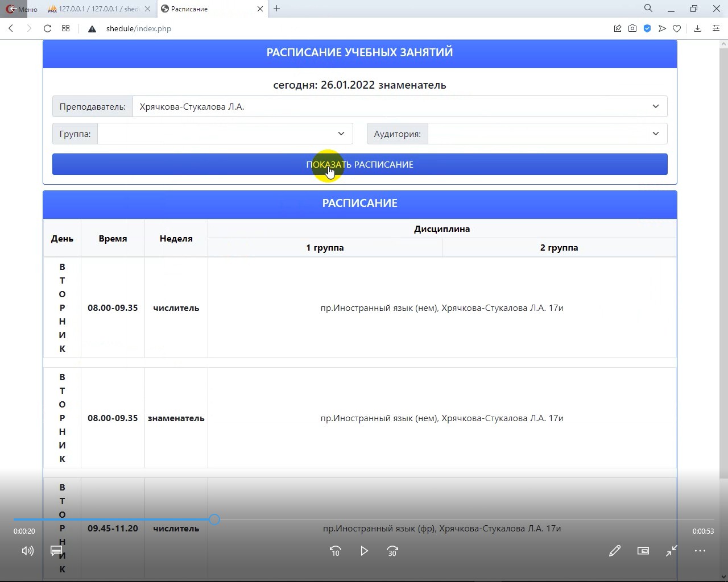Image resolution: width=728 pixels, height=582 pixels.
Task: Toggle video captions icon
Action: pyautogui.click(x=56, y=551)
